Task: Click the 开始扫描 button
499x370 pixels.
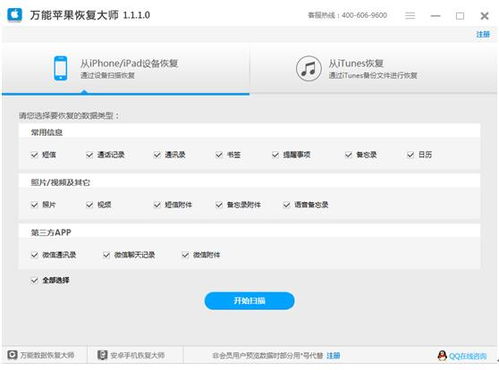Action: tap(249, 301)
